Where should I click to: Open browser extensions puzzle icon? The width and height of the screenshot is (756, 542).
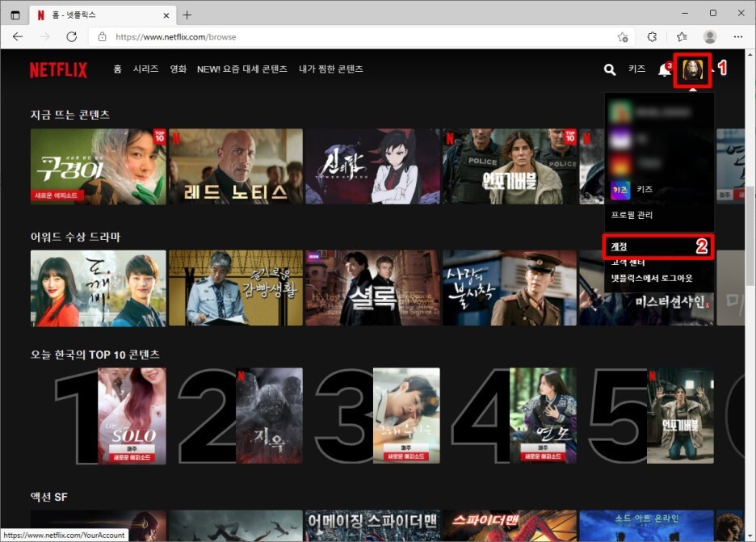coord(652,36)
